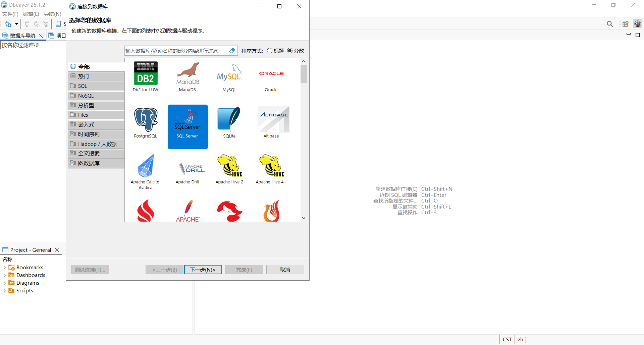Select the SQL Server driver tile

[187, 127]
